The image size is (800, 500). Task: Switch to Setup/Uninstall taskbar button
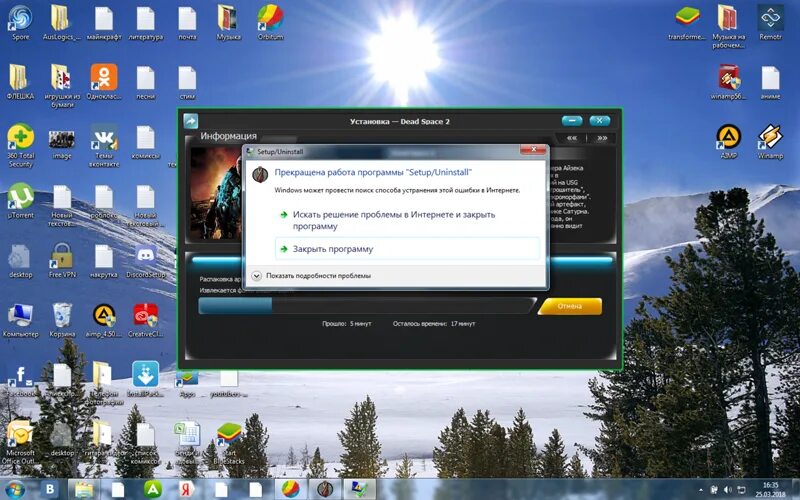pos(325,489)
